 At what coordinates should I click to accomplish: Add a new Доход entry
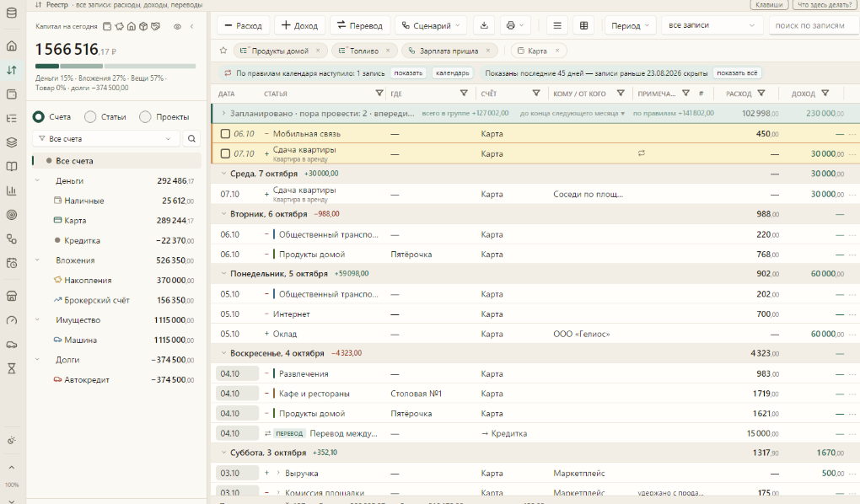pos(299,25)
